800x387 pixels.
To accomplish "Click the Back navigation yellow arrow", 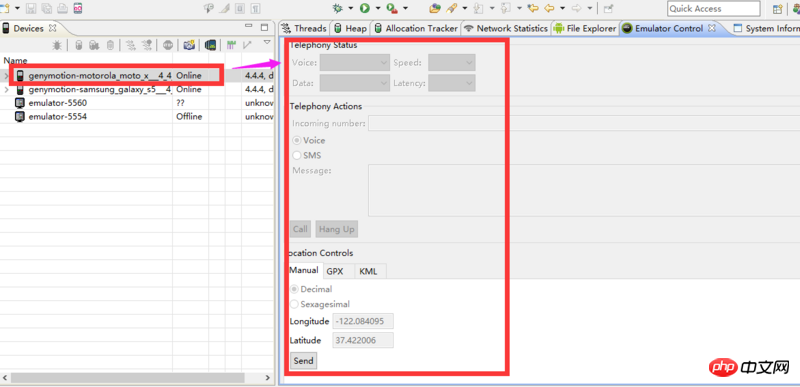I will coord(549,8).
